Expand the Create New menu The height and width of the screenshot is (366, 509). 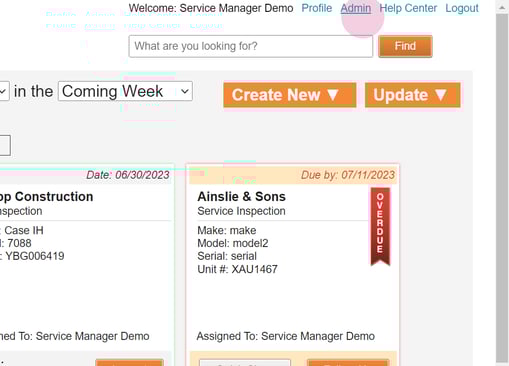tap(290, 95)
